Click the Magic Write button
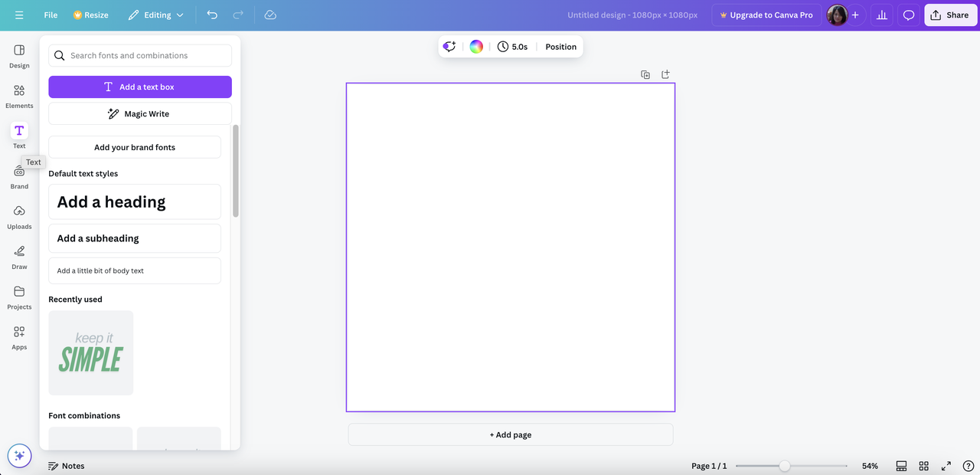Viewport: 980px width, 475px height. click(140, 113)
